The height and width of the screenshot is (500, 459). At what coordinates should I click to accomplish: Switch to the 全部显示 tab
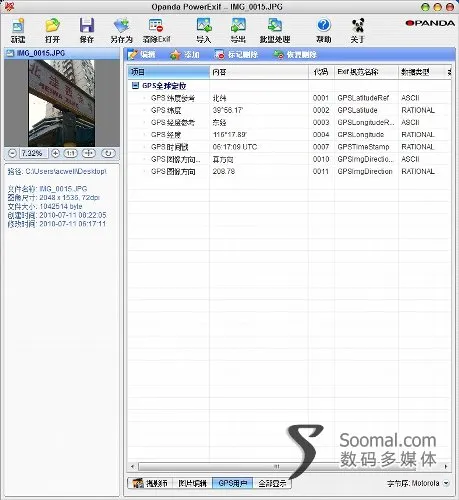272,483
